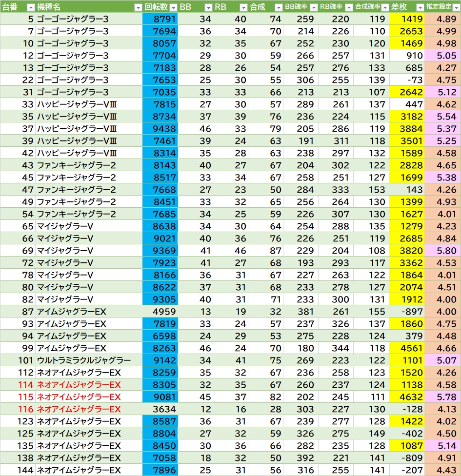Select the 台番 cell with value 144
This screenshot has height=476, width=461.
(24, 470)
